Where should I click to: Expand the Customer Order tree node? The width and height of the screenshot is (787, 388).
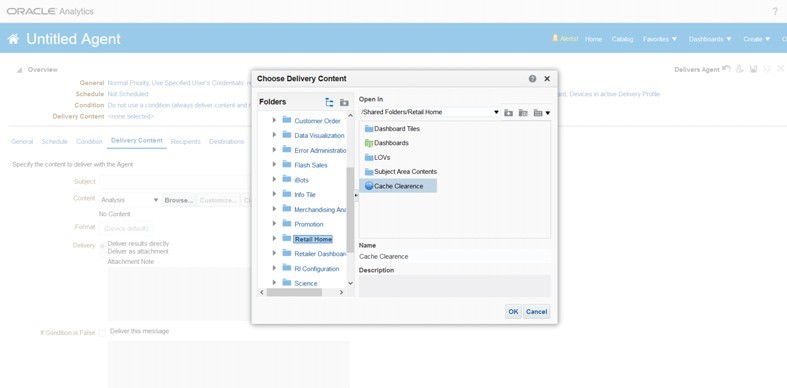tap(274, 120)
